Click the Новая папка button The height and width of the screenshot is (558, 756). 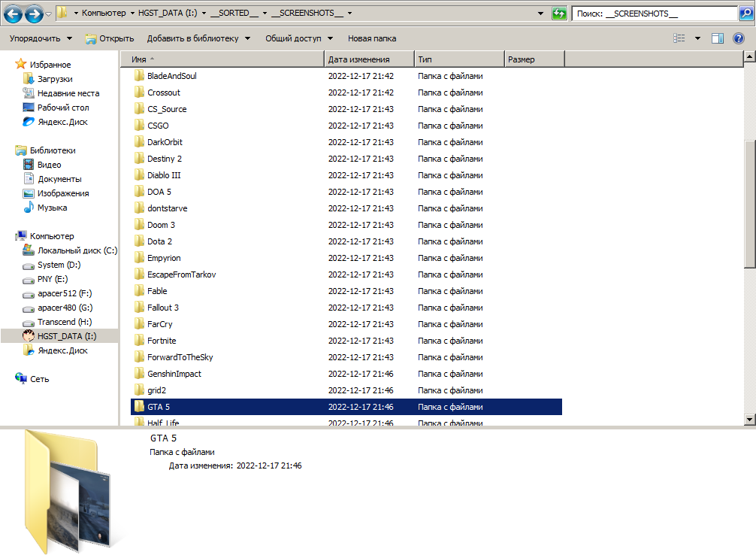point(372,38)
